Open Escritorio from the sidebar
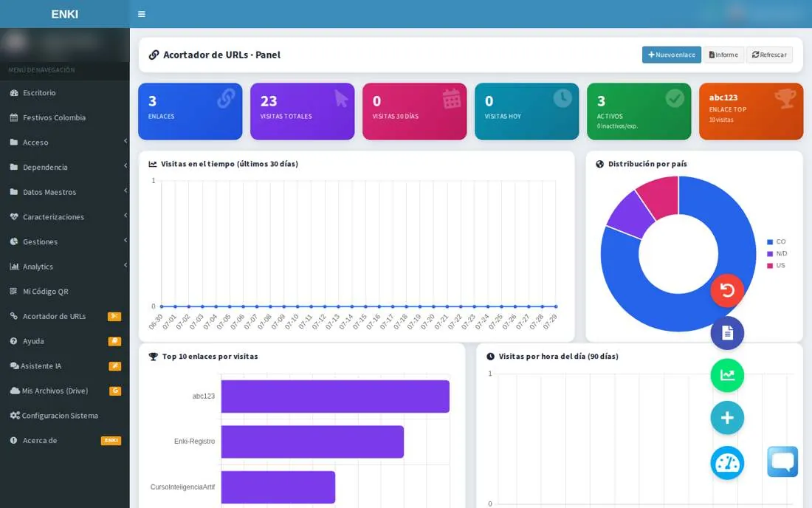 (x=65, y=93)
